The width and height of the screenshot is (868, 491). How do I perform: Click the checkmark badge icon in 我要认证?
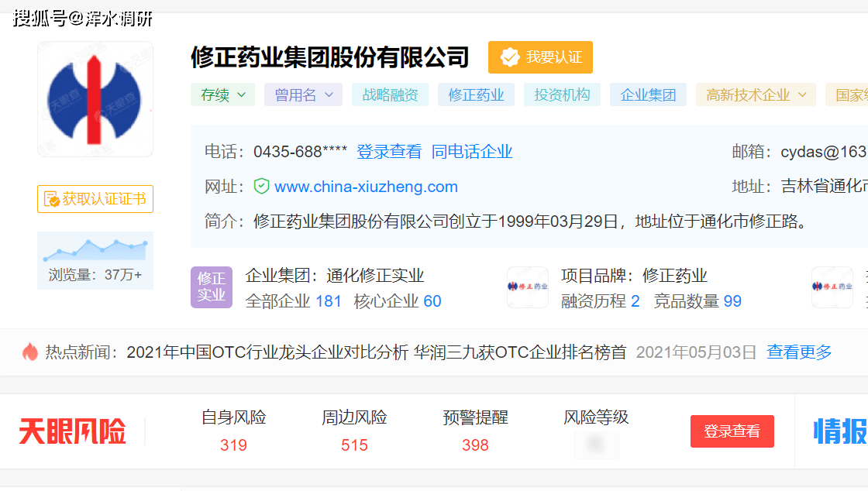coord(509,57)
